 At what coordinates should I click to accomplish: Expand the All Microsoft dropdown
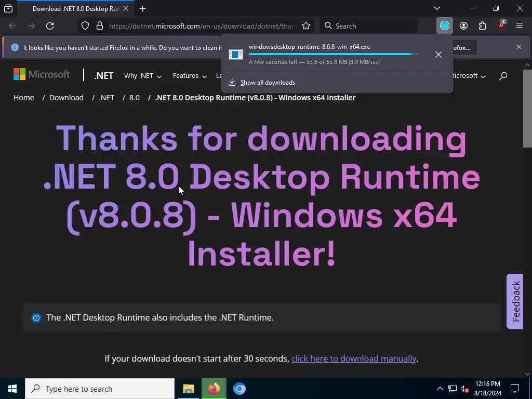point(470,76)
